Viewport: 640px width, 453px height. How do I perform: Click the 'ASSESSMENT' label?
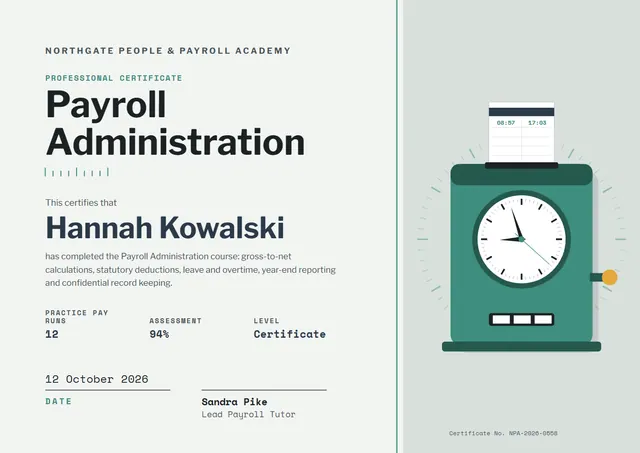coord(176,321)
